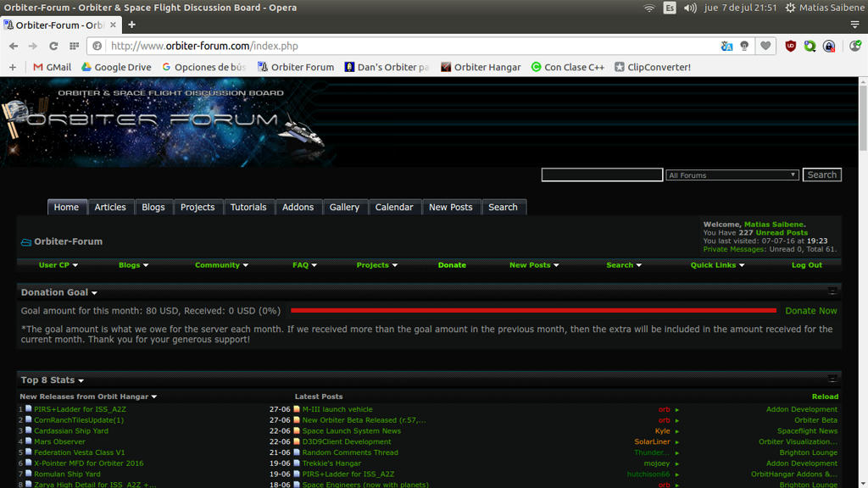Open the Top 8 Stats dropdown header
The width and height of the screenshot is (868, 488).
pyautogui.click(x=52, y=380)
